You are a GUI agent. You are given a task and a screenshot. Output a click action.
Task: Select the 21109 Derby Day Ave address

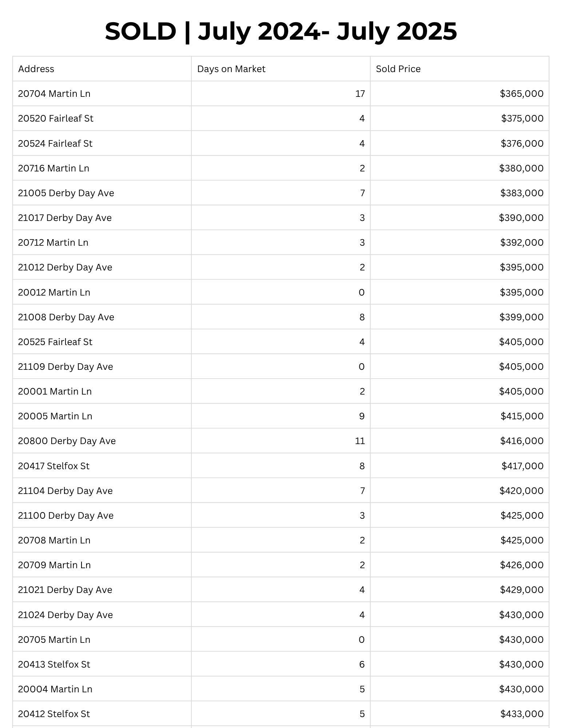(65, 367)
